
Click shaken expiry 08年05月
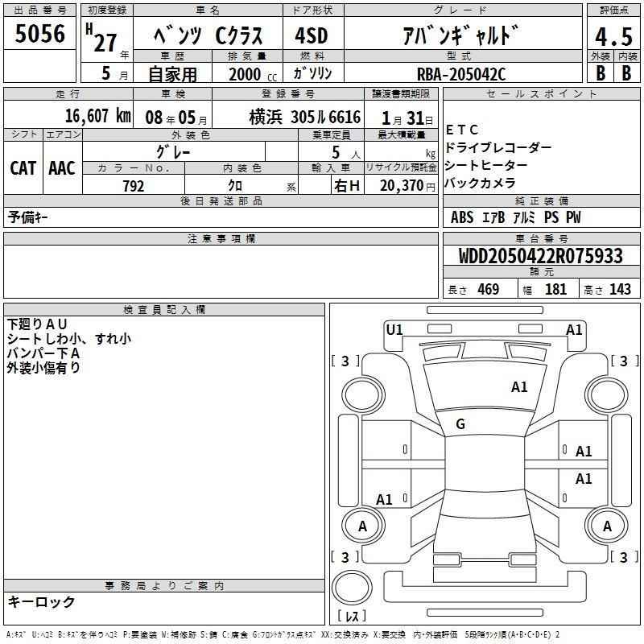(x=176, y=118)
